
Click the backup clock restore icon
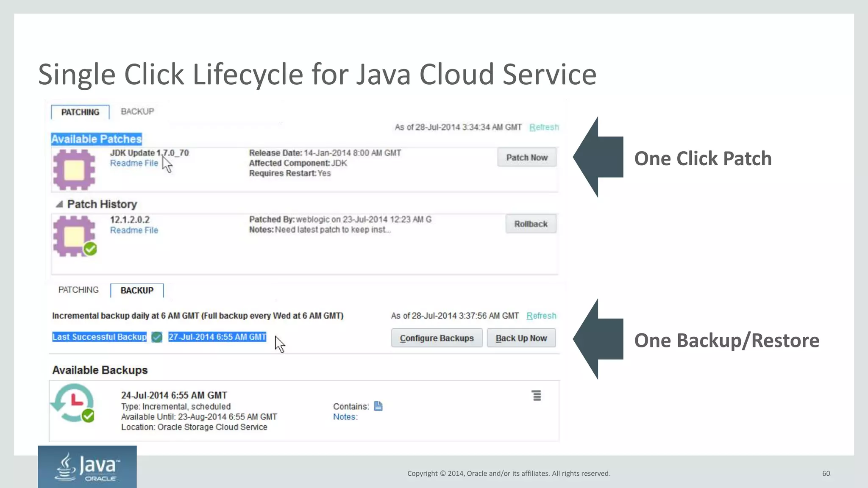point(73,402)
